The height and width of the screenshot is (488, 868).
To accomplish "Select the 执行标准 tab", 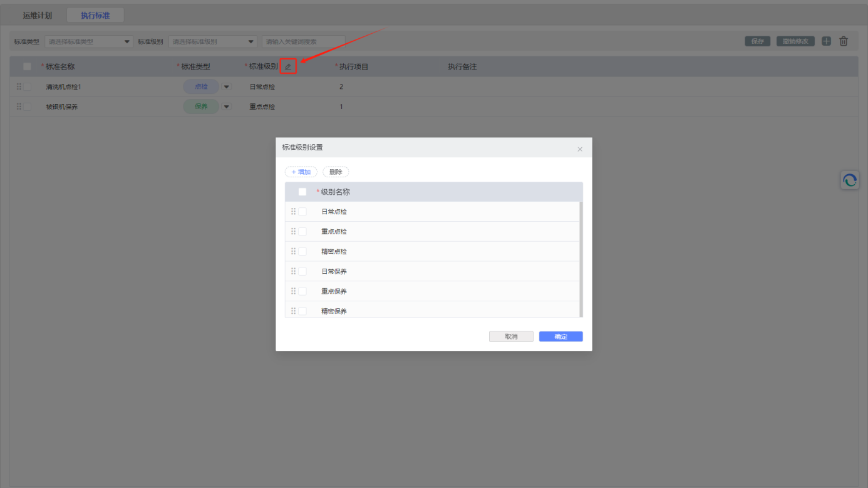I will (x=95, y=15).
